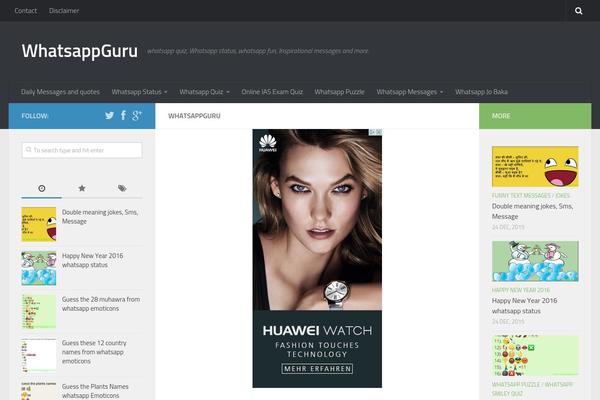Open right column Double meaning jokes title

pyautogui.click(x=532, y=211)
